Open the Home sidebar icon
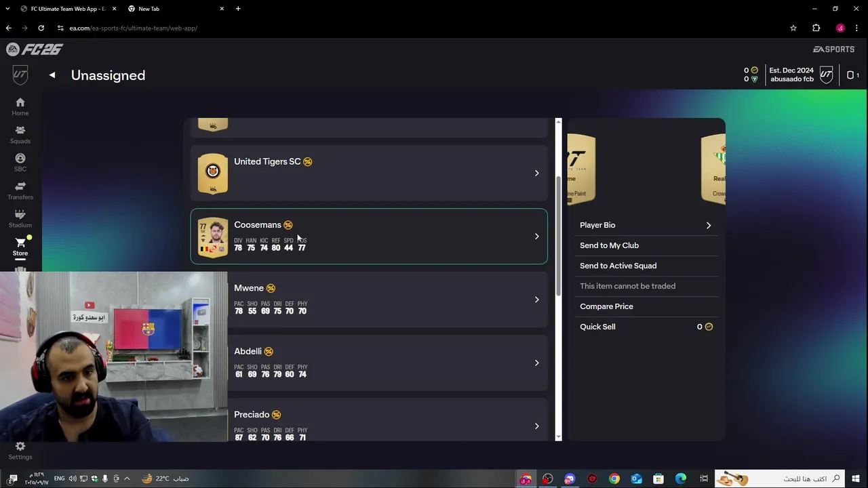The width and height of the screenshot is (868, 488). tap(20, 106)
